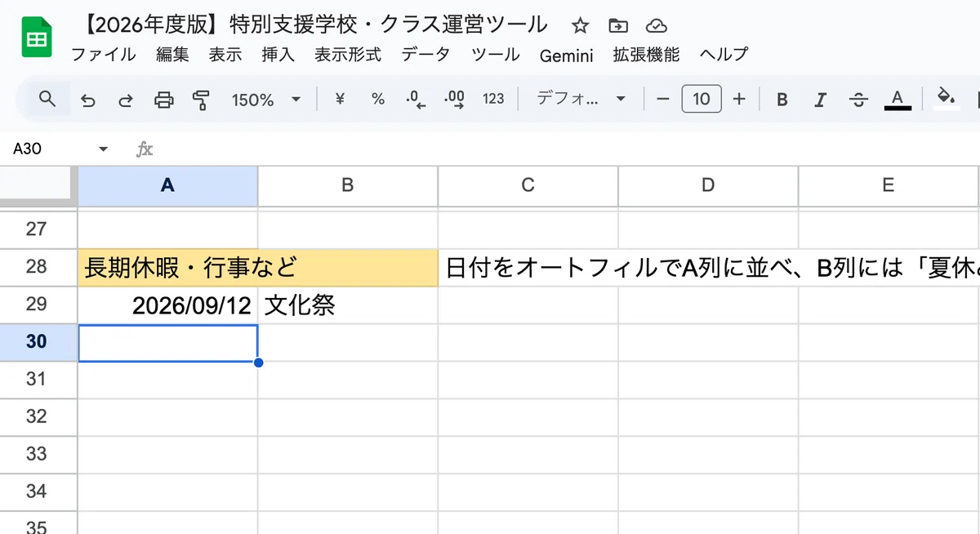The height and width of the screenshot is (534, 980).
Task: Open the 150% zoom dropdown
Action: pyautogui.click(x=265, y=100)
